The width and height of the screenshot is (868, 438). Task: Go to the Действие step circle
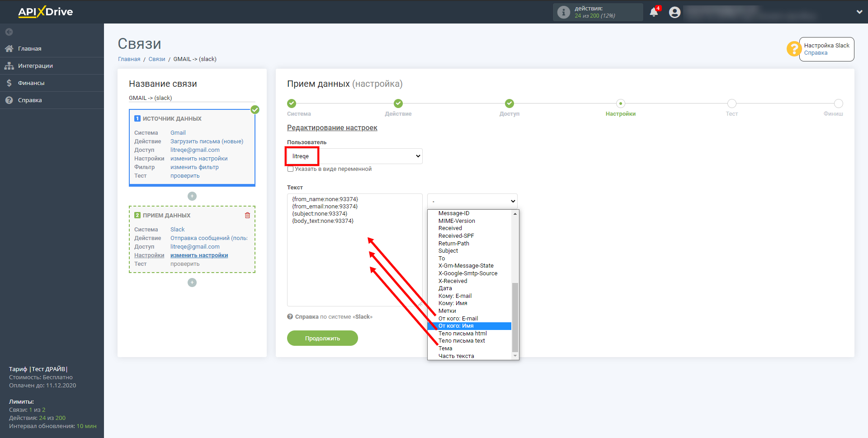[398, 104]
